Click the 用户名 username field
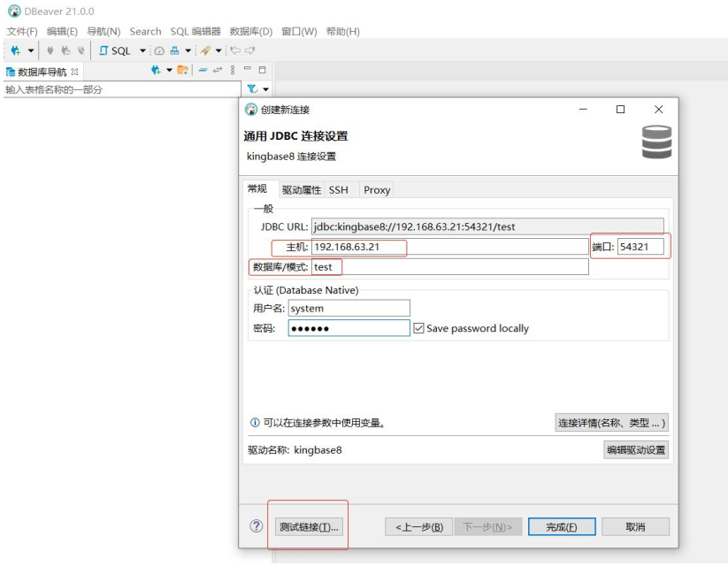The width and height of the screenshot is (728, 567). [349, 309]
